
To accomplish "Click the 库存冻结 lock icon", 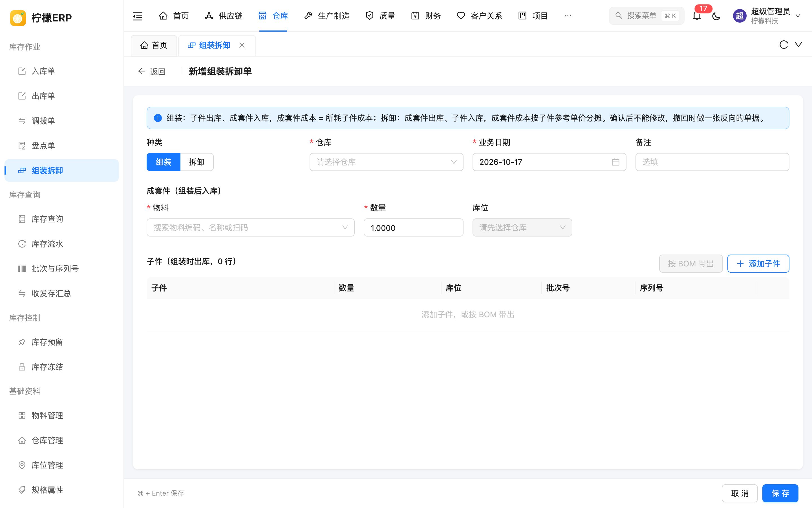I will 22,367.
